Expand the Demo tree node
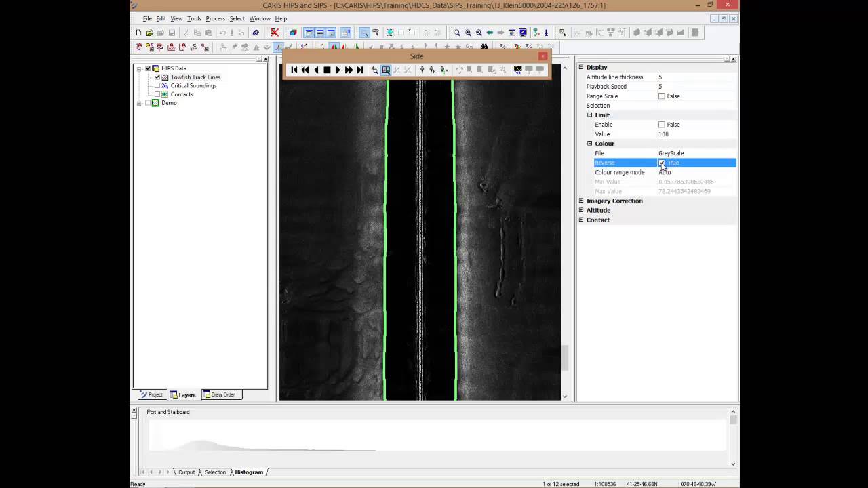868x488 pixels. 139,103
